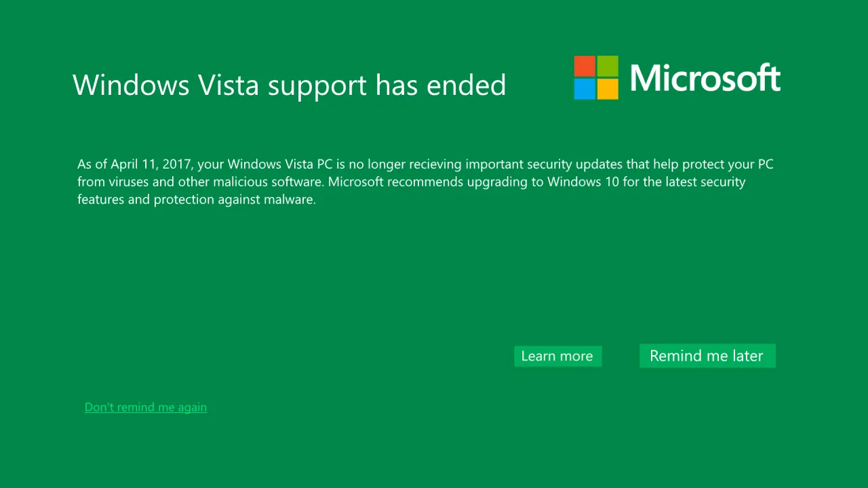Click the yellow tile in the Microsoft logo

[608, 90]
